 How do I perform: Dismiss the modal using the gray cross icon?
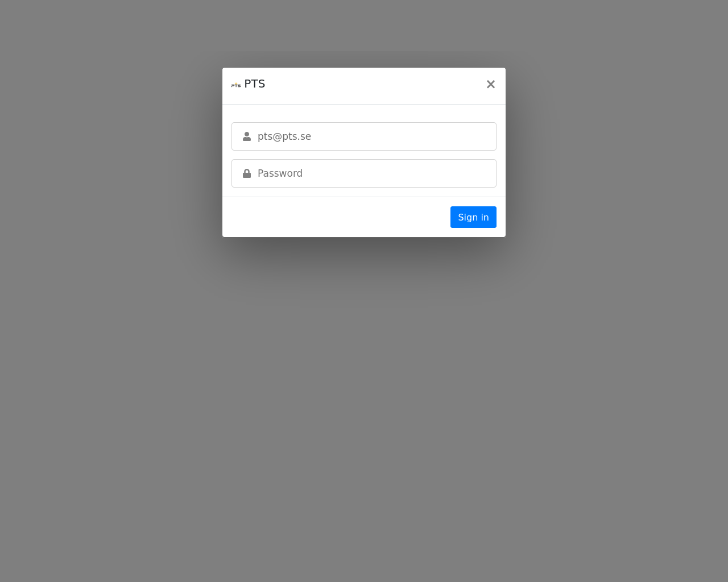tap(491, 84)
